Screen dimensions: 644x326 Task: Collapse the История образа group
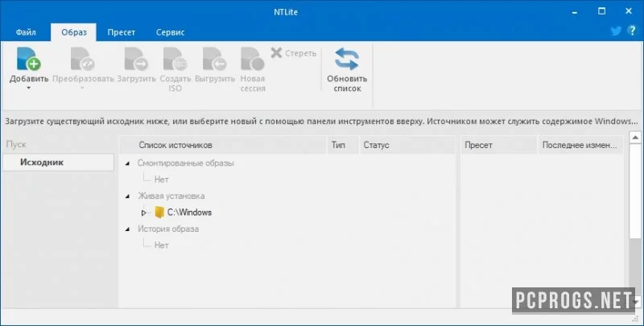coord(128,229)
